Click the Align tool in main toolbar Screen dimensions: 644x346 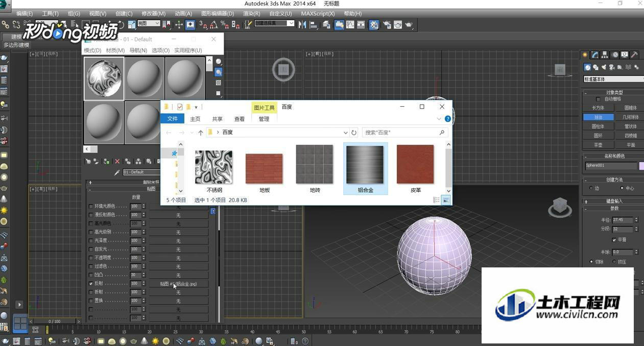[314, 24]
